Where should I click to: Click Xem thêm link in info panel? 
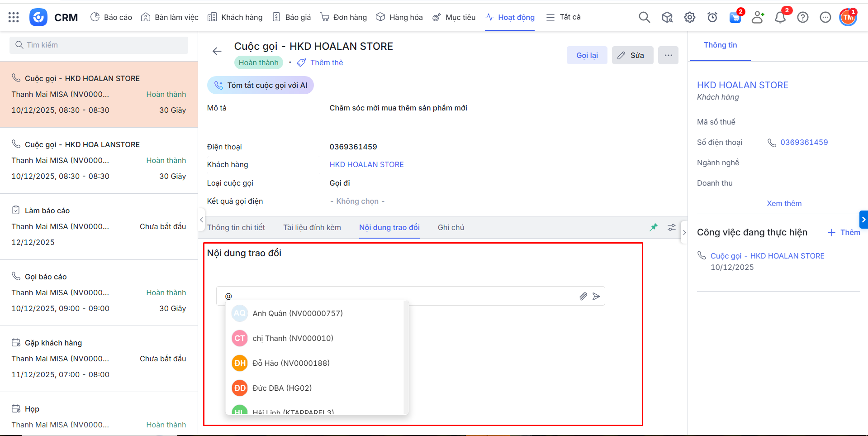click(x=784, y=203)
